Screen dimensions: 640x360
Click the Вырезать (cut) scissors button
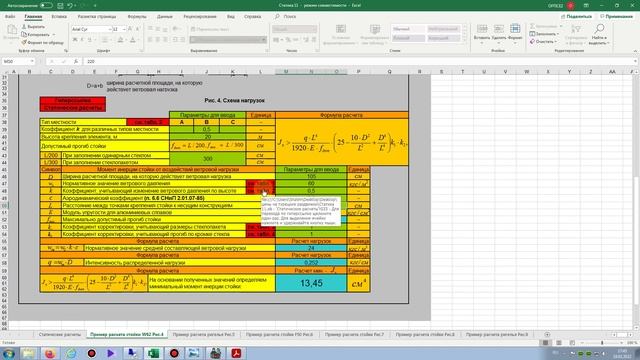coord(33,27)
